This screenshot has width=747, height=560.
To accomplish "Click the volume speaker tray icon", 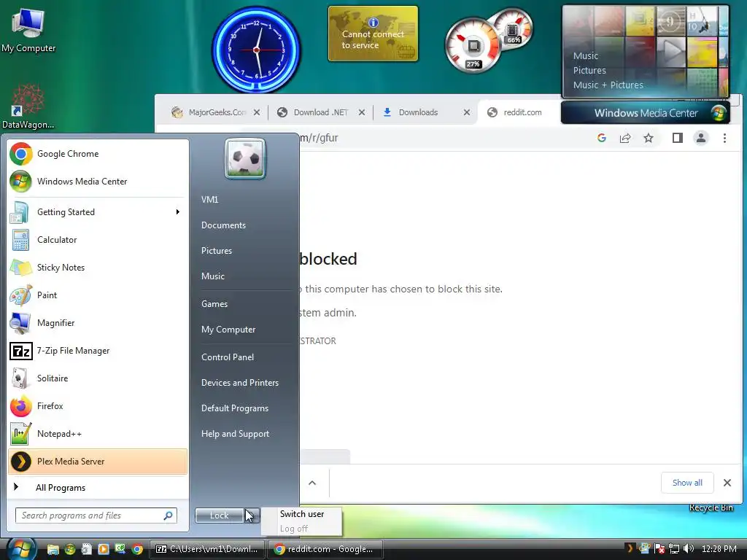I will [689, 548].
